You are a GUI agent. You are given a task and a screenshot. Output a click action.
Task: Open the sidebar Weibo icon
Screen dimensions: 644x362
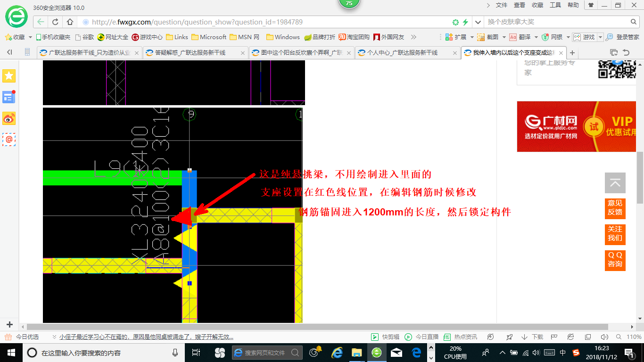[9, 118]
